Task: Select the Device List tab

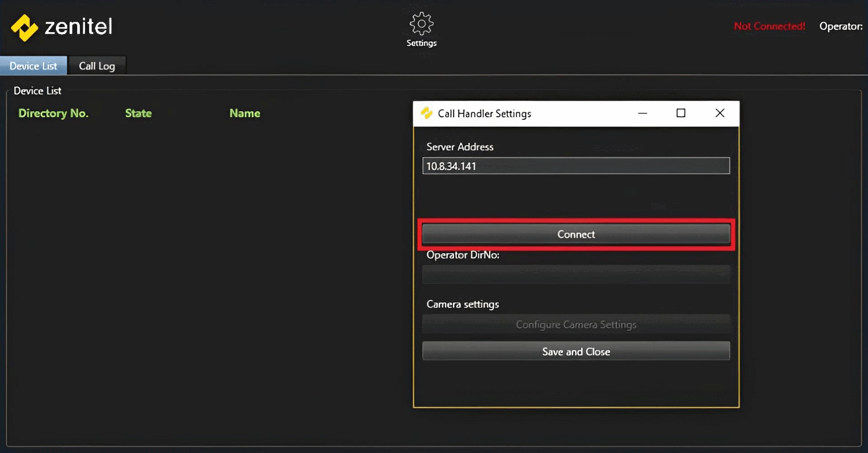Action: click(x=33, y=66)
